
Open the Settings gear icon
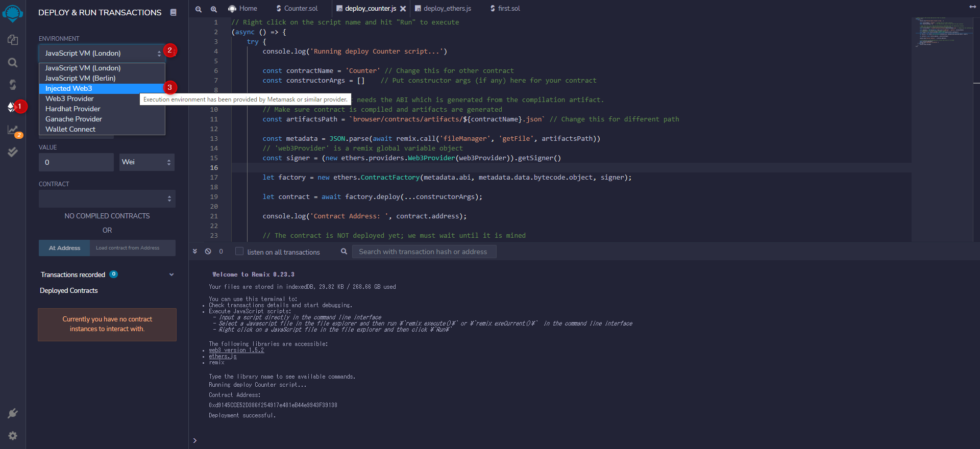point(13,436)
